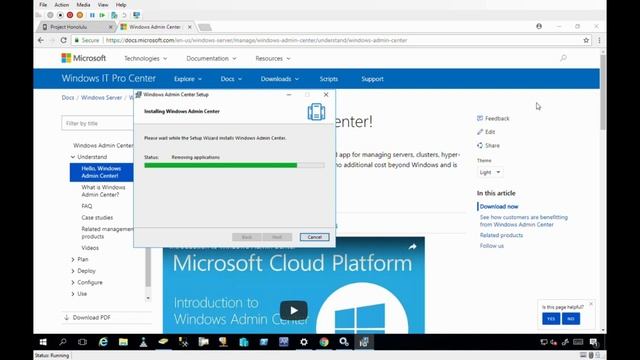Screen dimensions: 640x360
Task: Play the Introduction to Windows Admin Center video
Action: pyautogui.click(x=293, y=311)
